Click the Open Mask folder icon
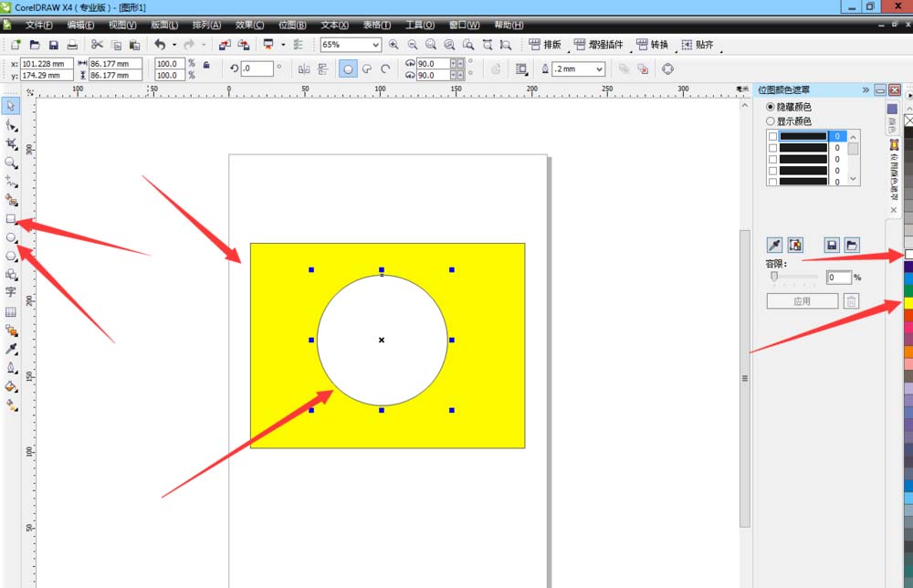The width and height of the screenshot is (913, 588). click(x=851, y=245)
